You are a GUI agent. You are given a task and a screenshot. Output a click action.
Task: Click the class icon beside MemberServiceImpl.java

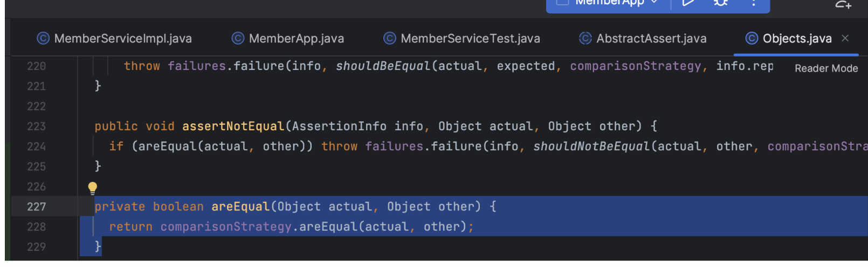point(43,38)
